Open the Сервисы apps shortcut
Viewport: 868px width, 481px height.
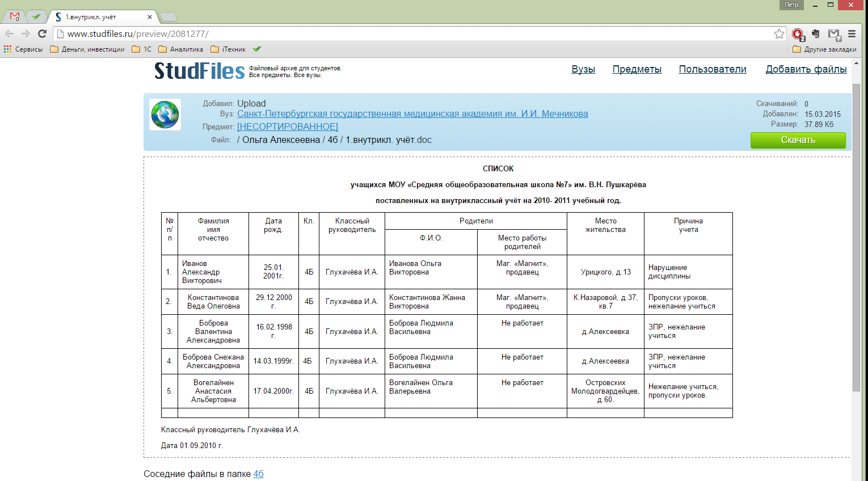23,49
